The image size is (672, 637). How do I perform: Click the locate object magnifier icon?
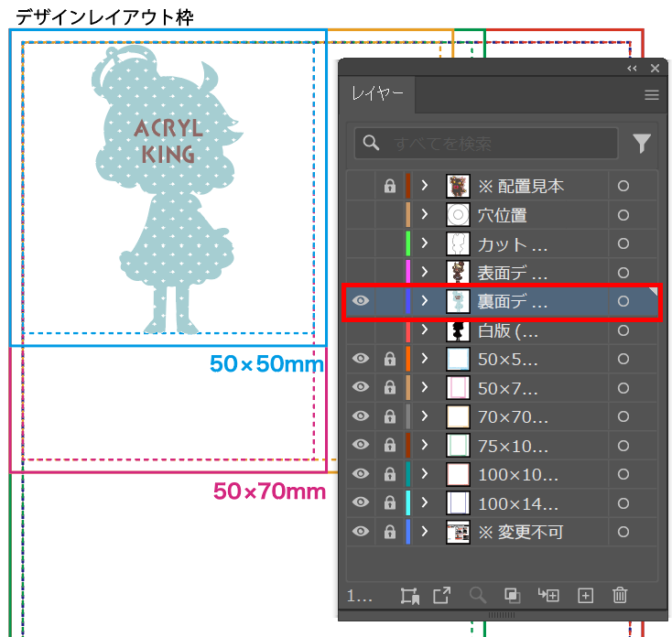point(477,596)
